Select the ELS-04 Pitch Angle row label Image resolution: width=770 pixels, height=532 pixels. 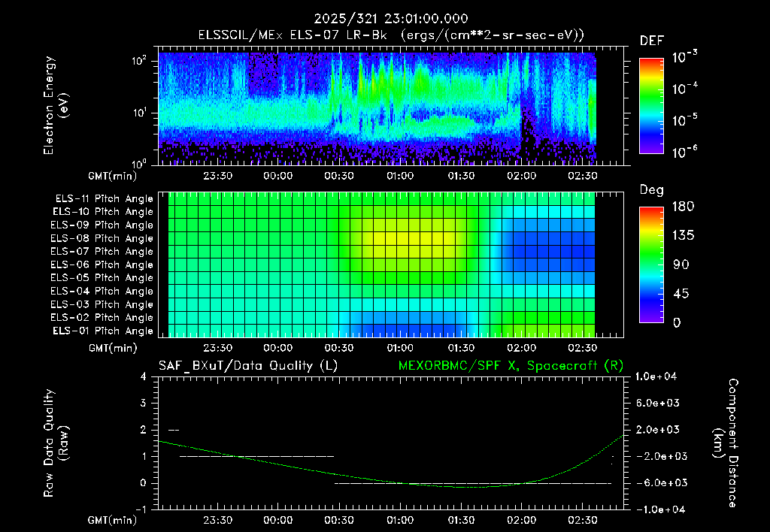[x=102, y=292]
